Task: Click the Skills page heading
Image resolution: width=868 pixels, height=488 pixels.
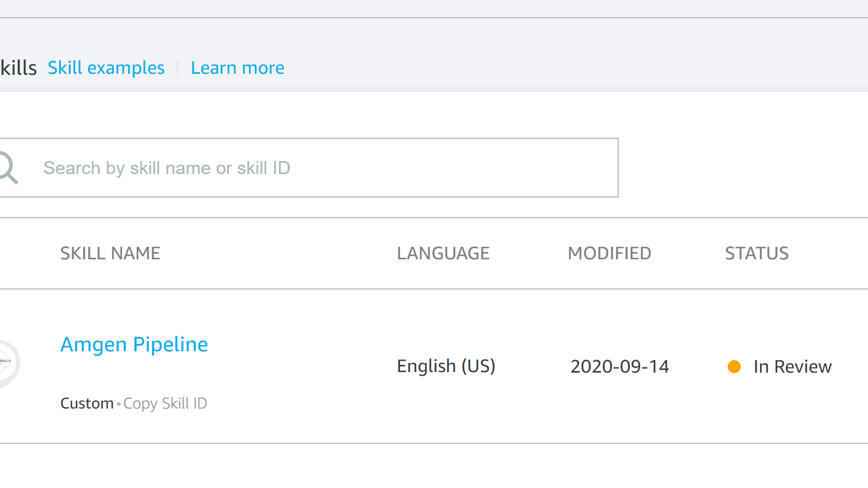Action: [18, 68]
